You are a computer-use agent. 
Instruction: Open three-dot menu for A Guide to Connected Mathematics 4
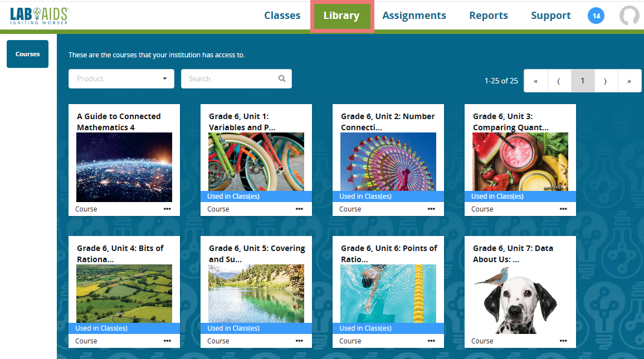click(167, 209)
